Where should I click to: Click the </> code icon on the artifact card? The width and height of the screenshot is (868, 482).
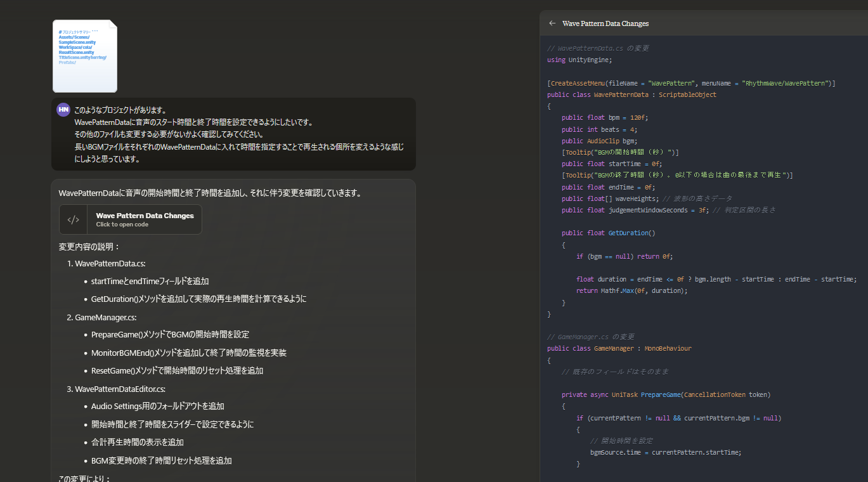[x=72, y=219]
